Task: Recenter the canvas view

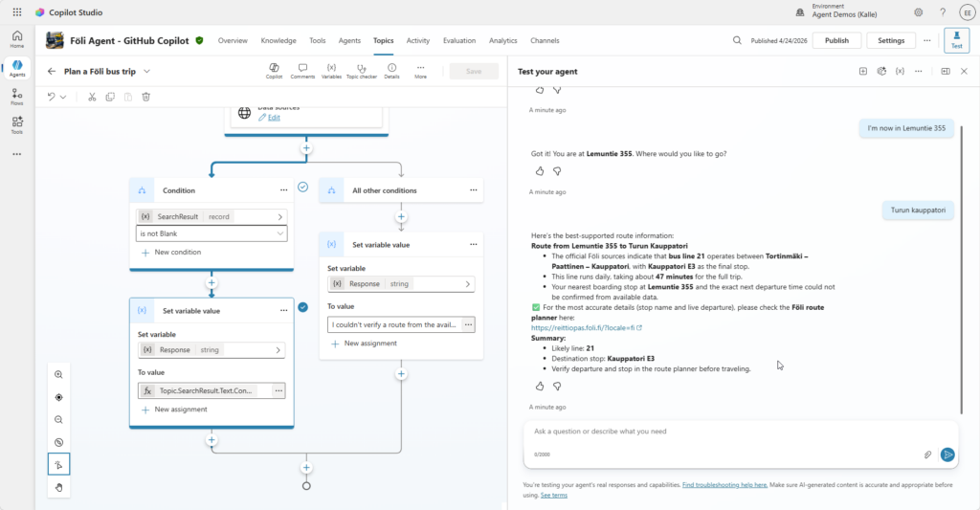Action: coord(58,397)
